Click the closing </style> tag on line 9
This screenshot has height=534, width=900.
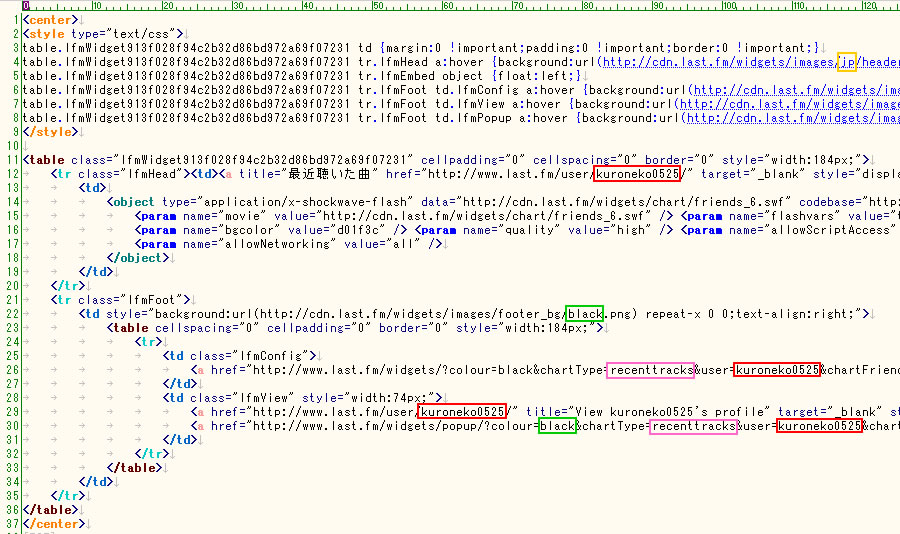pyautogui.click(x=51, y=132)
